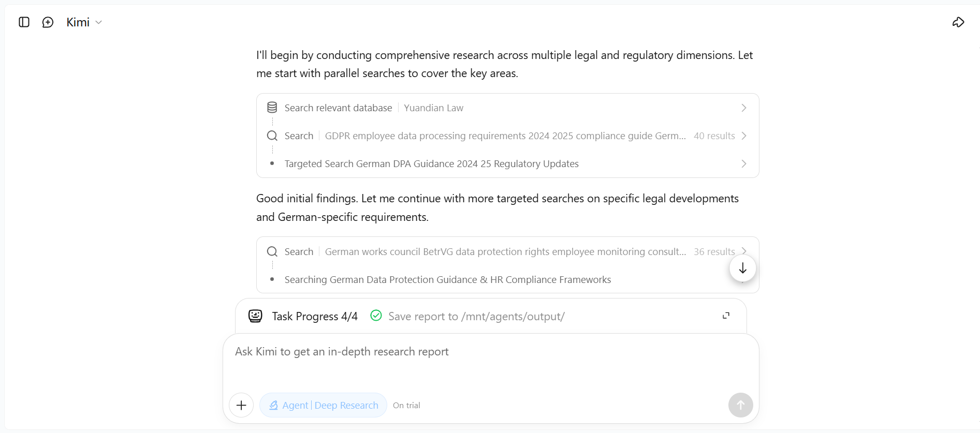Toggle the sidebar panel icon
The width and height of the screenshot is (980, 433).
[24, 22]
